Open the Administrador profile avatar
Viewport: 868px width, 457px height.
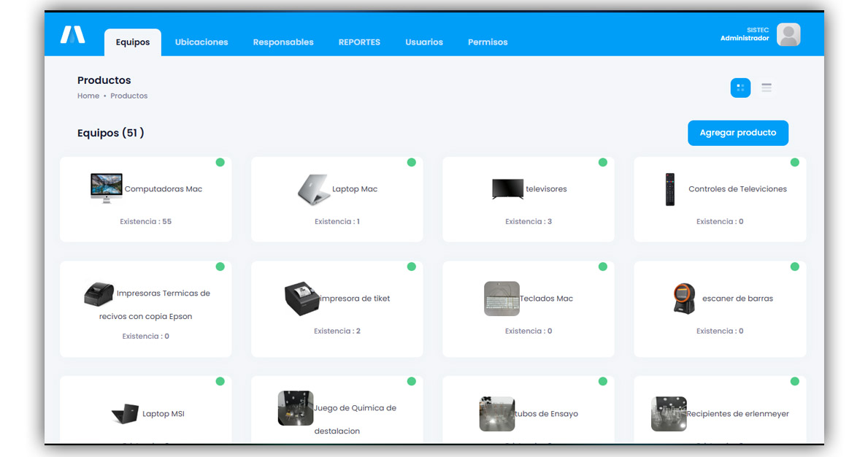[788, 34]
